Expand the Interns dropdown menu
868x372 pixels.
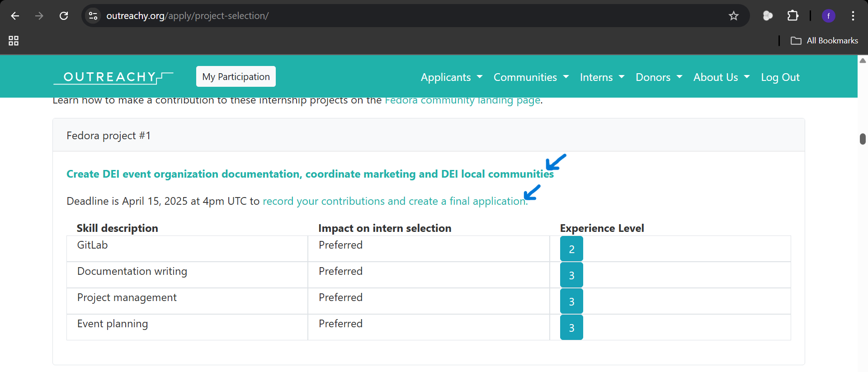pyautogui.click(x=602, y=77)
